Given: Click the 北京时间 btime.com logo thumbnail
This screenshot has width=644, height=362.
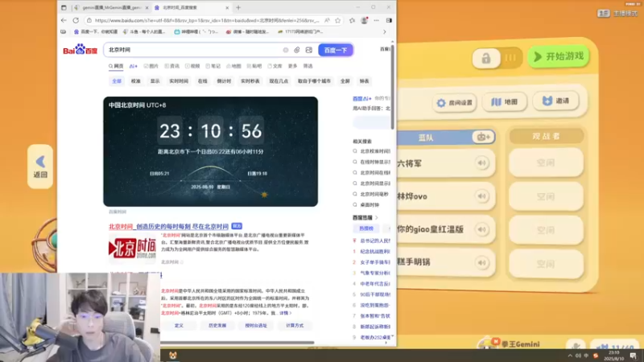Looking at the screenshot, I should coord(132,248).
